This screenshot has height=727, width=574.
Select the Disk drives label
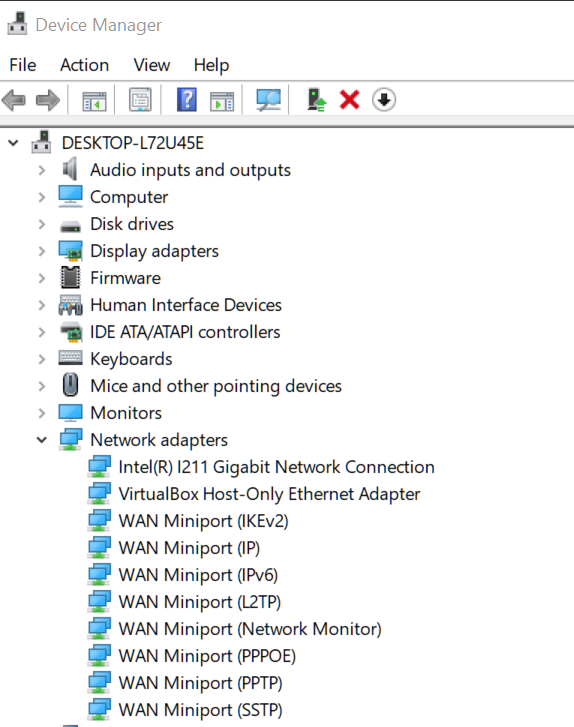[132, 224]
